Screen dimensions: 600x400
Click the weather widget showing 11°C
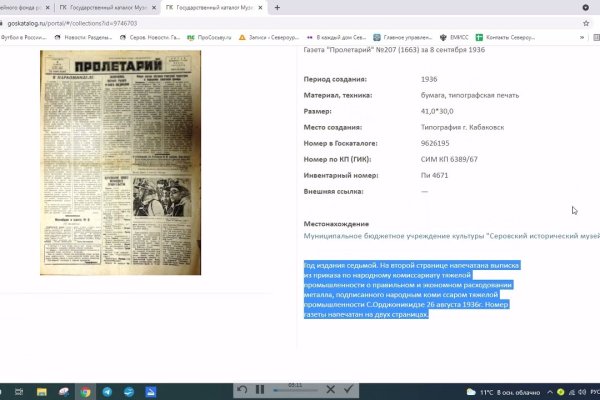click(510, 390)
